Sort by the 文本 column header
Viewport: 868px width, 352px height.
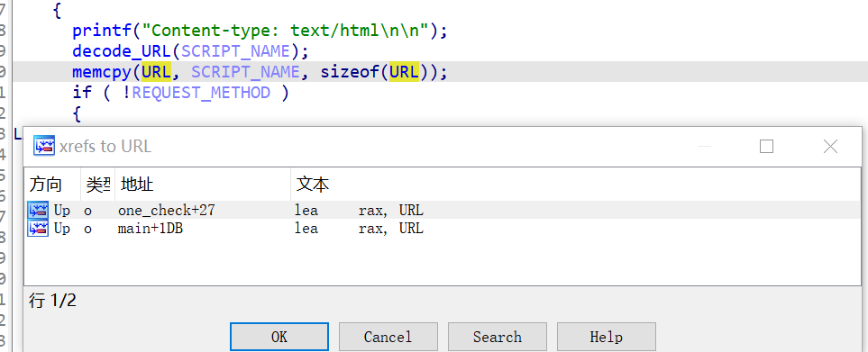[x=576, y=184]
